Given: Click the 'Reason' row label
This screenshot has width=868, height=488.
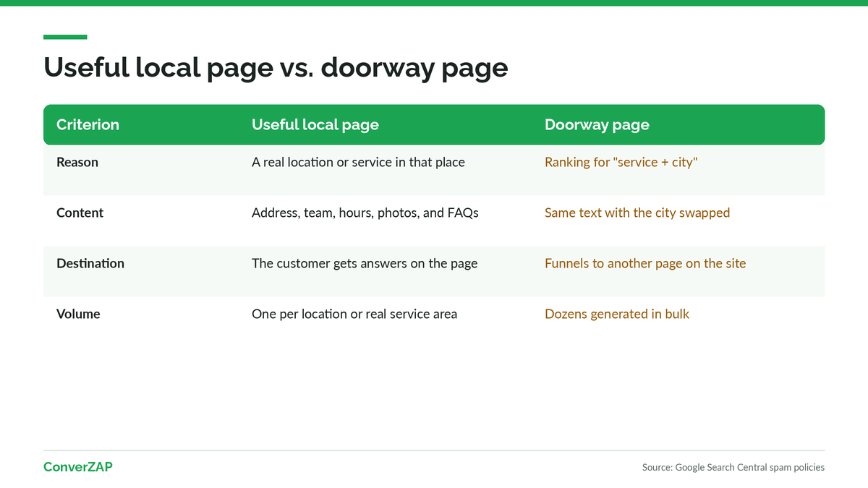Looking at the screenshot, I should pos(77,162).
